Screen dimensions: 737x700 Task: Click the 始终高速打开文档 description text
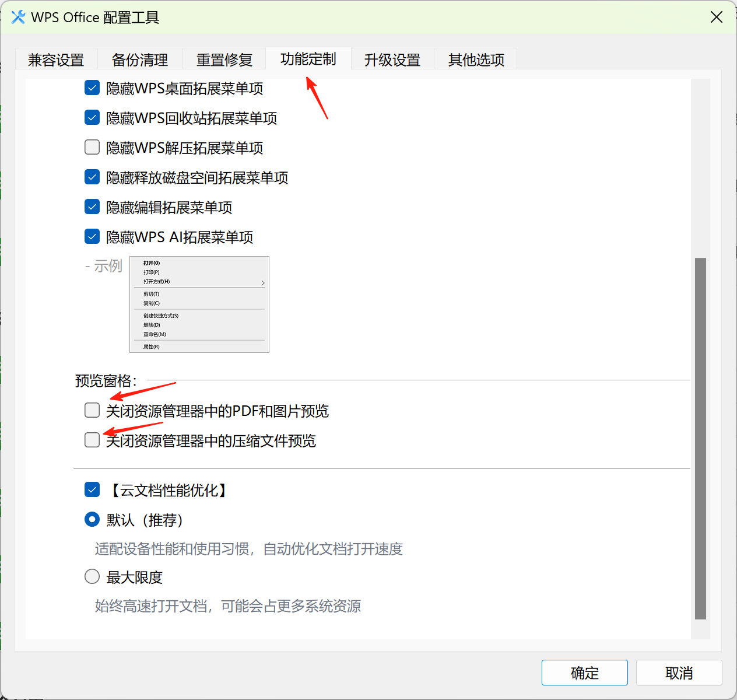click(228, 606)
